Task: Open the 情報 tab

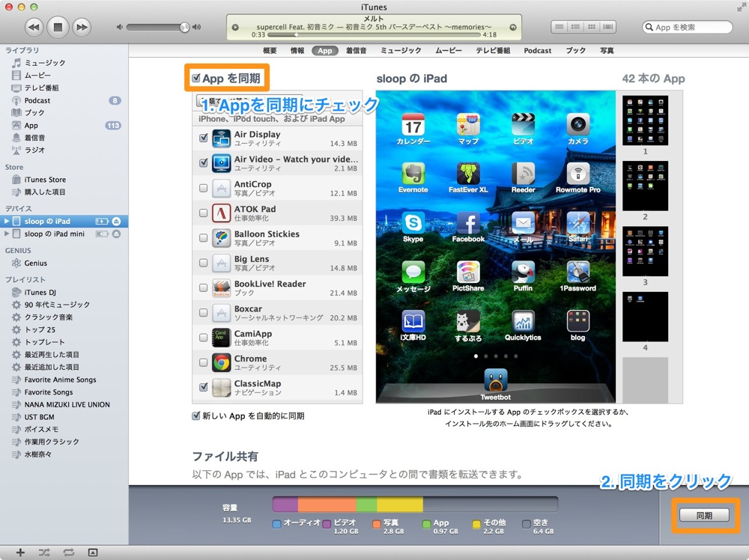Action: tap(297, 51)
